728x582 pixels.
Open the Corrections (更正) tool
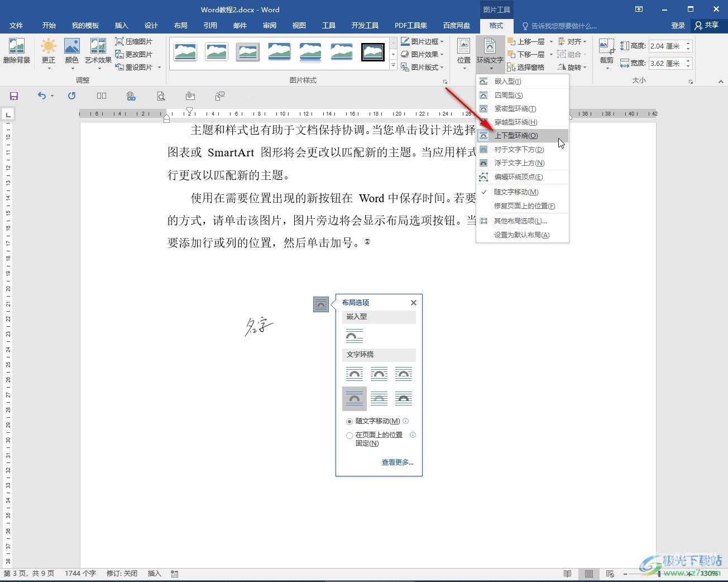(49, 54)
